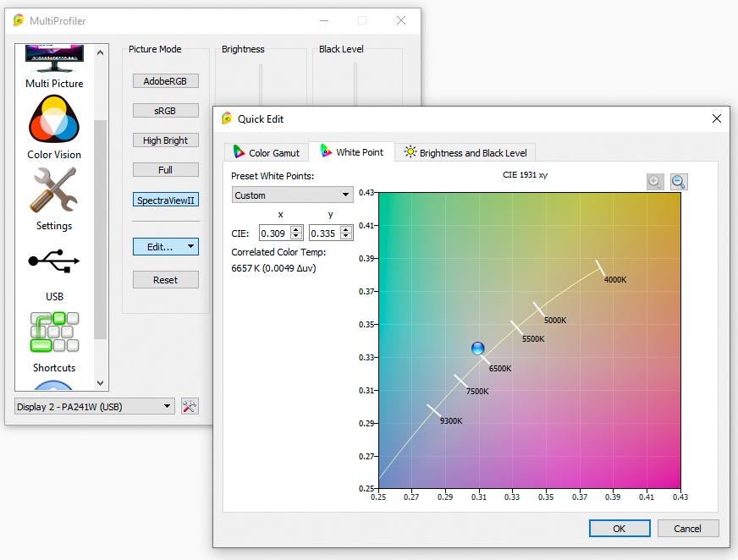Click the Reset button

pyautogui.click(x=166, y=280)
